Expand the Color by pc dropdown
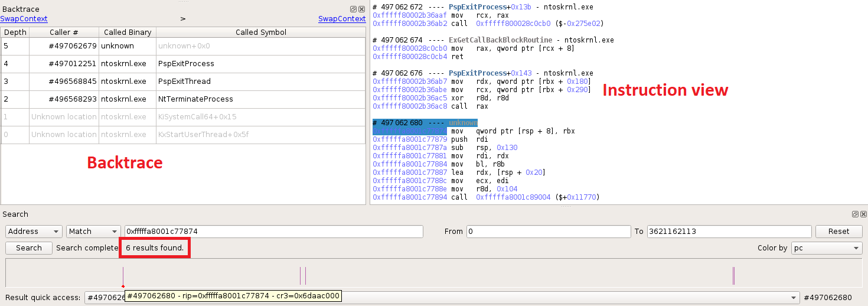Image resolution: width=868 pixels, height=306 pixels. [x=826, y=248]
